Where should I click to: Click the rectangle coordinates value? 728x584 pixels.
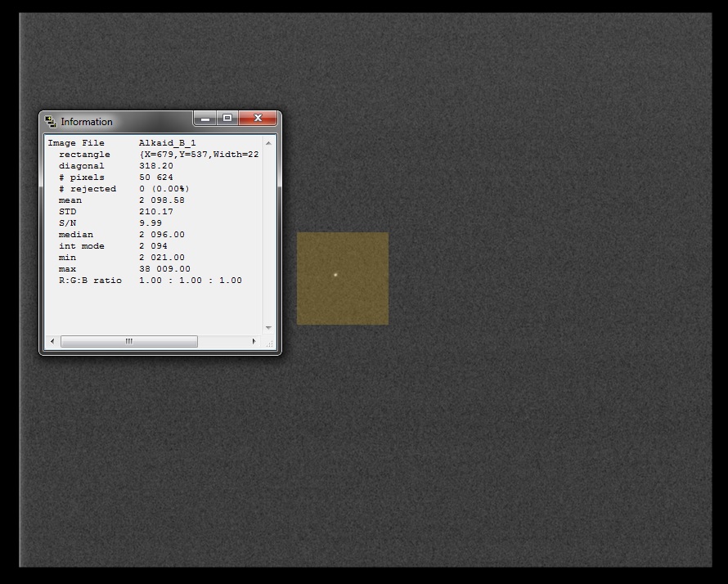tap(199, 155)
